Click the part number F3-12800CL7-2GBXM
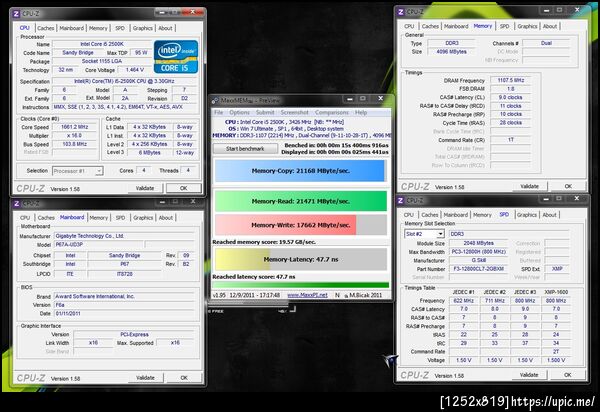 (478, 269)
